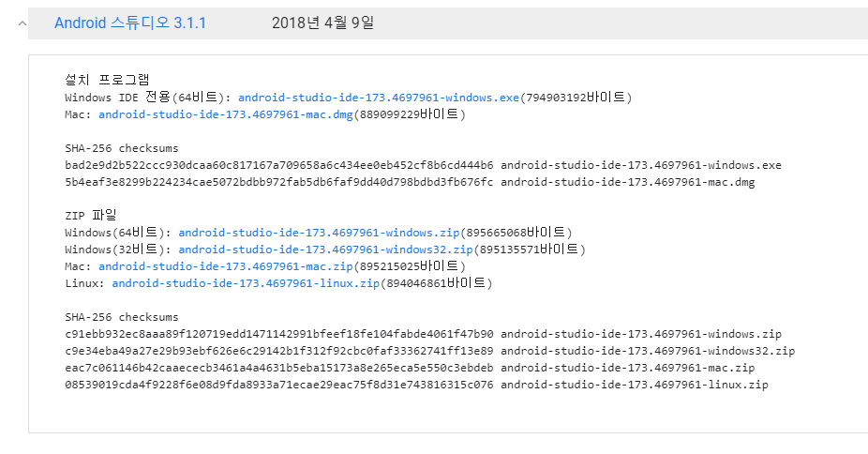Click the ZIP 파일 heading
This screenshot has width=868, height=454.
click(x=91, y=215)
